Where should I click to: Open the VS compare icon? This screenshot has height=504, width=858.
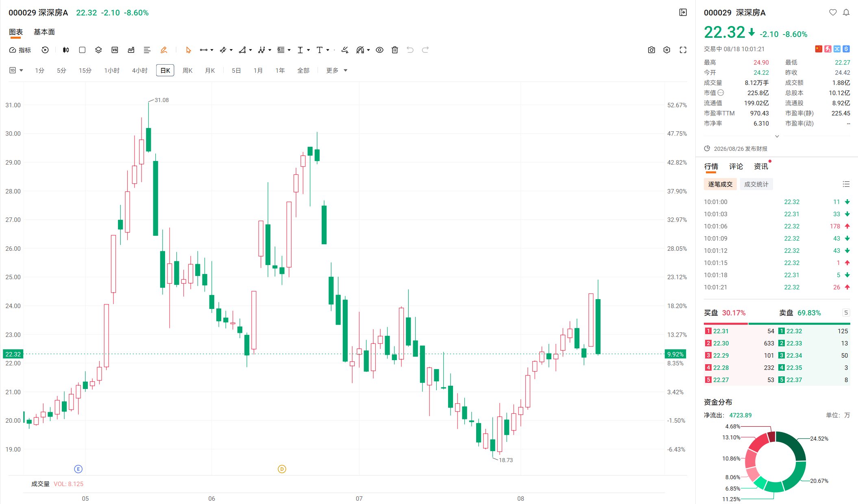115,50
